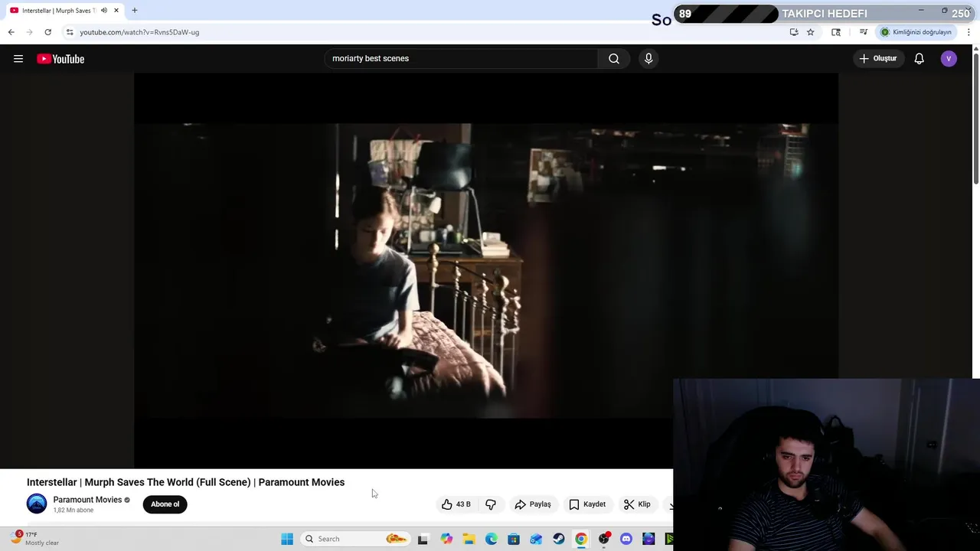
Task: Install app icon in the address bar
Action: 794,32
